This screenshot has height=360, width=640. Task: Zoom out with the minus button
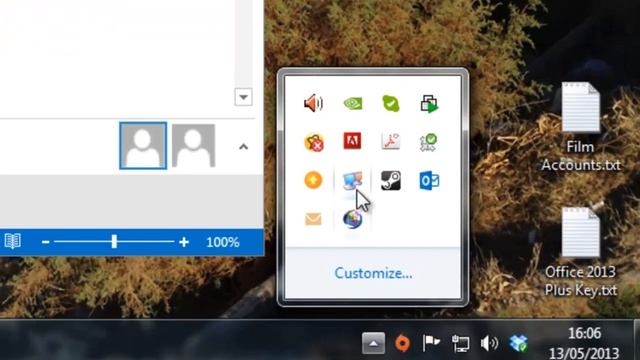(x=45, y=242)
